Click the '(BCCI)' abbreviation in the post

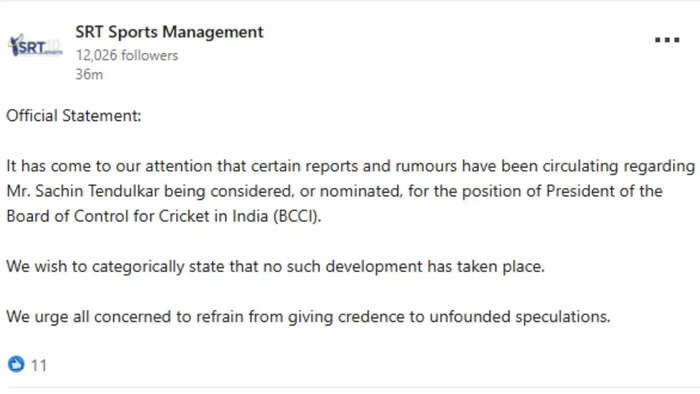tap(297, 216)
